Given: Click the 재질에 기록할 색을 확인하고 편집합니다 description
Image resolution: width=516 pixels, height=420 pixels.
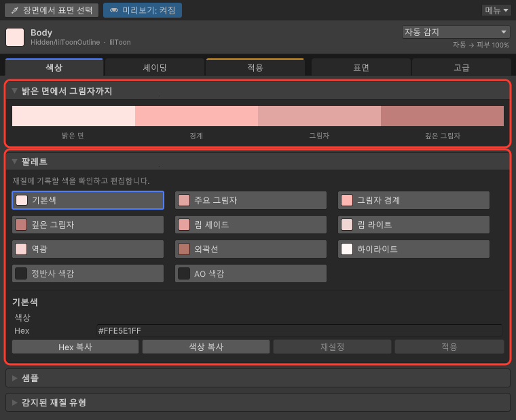Looking at the screenshot, I should click(81, 180).
